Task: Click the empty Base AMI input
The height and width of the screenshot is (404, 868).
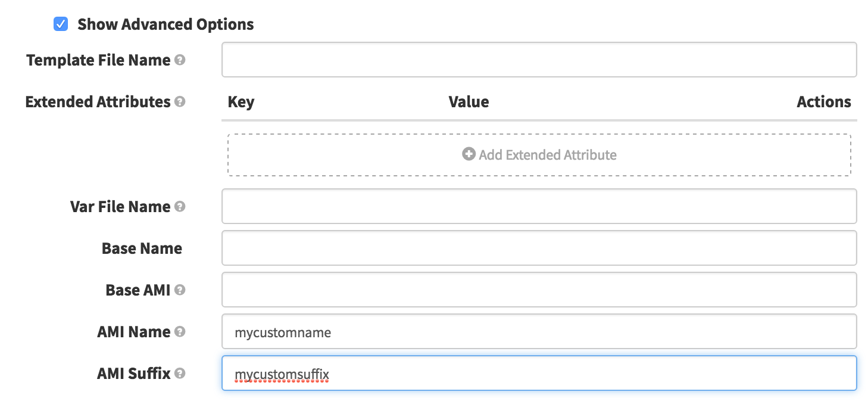Action: 539,290
